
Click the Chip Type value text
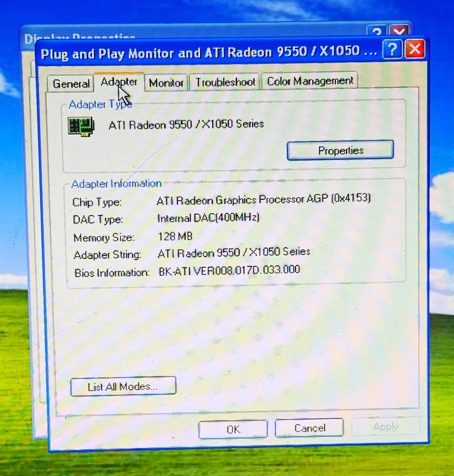[263, 199]
